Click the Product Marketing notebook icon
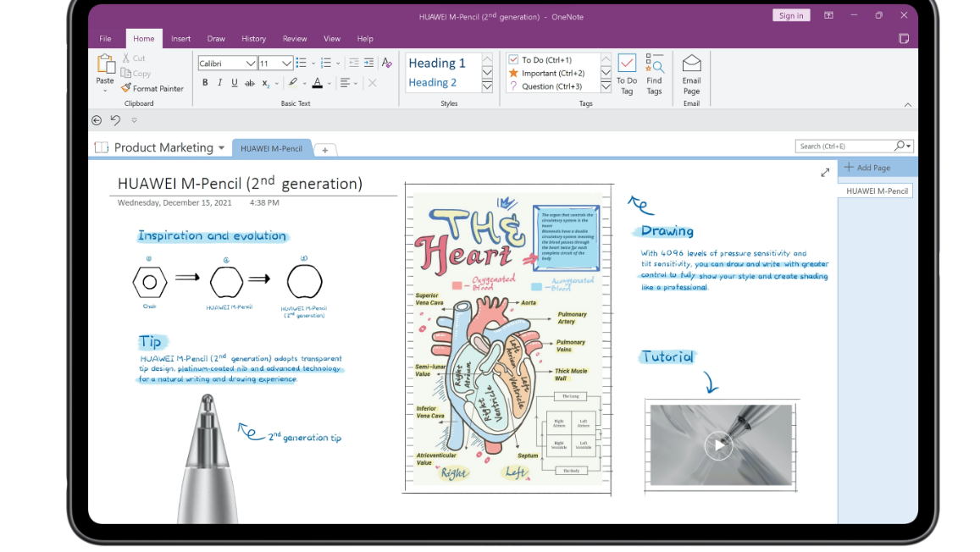This screenshot has width=980, height=552. pos(102,147)
